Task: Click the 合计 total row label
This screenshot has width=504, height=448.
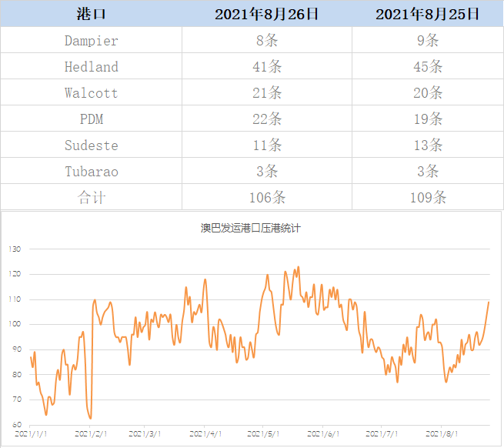Action: point(92,198)
